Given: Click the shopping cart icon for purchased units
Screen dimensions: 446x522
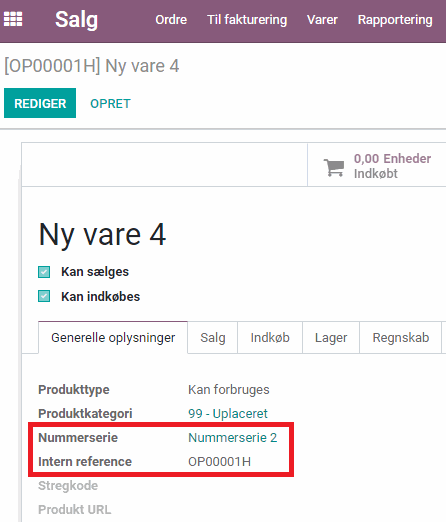Looking at the screenshot, I should tap(334, 167).
